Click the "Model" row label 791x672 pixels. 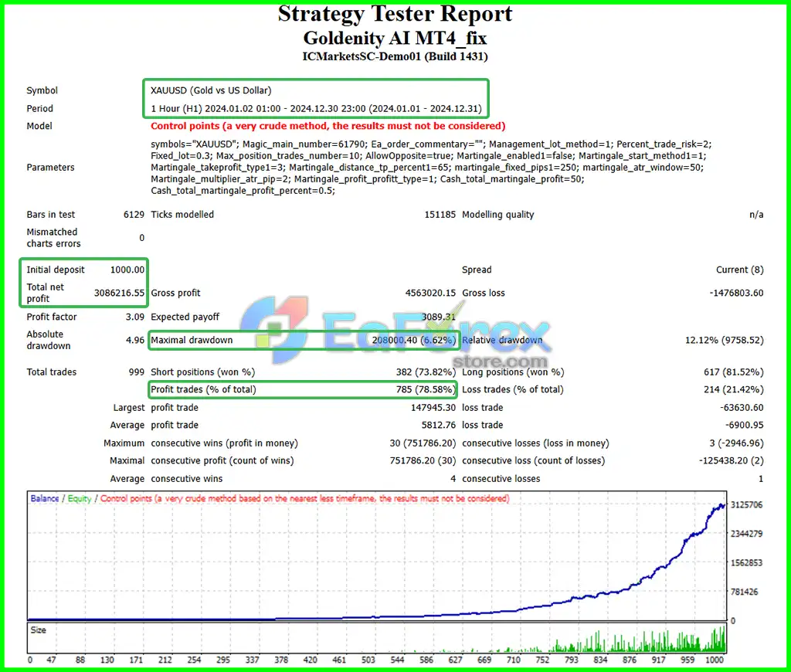click(x=39, y=126)
